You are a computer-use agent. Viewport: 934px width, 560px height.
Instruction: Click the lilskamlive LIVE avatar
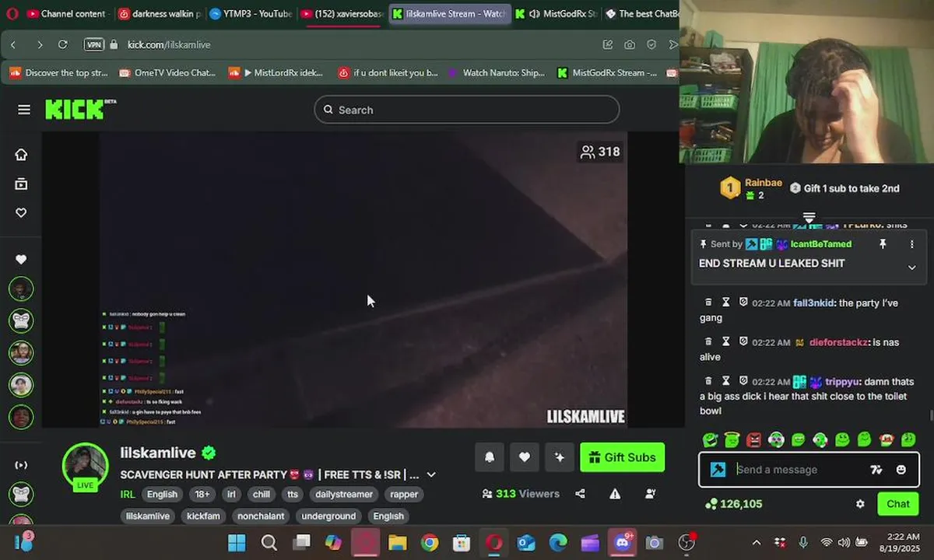tap(85, 467)
